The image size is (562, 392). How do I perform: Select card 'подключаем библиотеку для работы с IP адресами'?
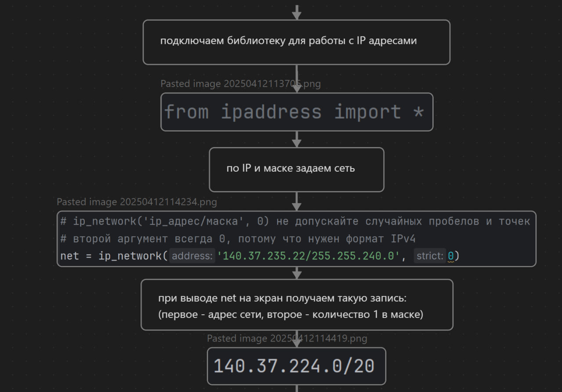(296, 42)
